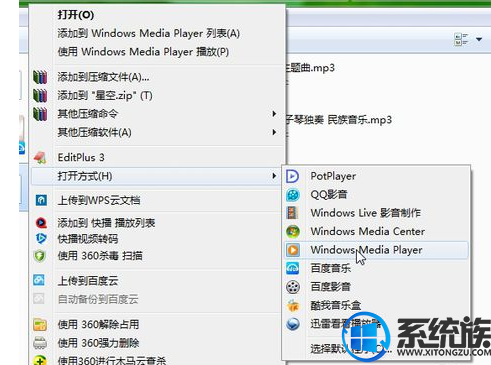This screenshot has height=365, width=491.
Task: Expand the 其他压缩命令 submenu arrow
Action: pyautogui.click(x=274, y=114)
